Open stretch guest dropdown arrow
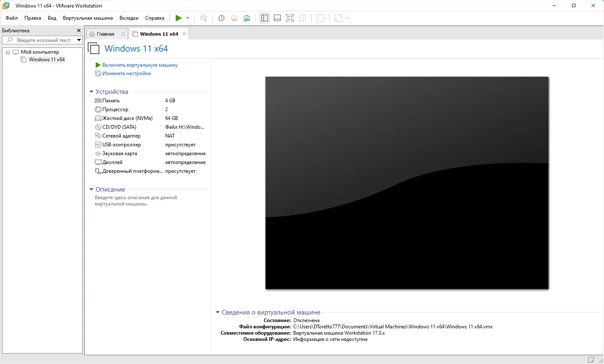The height and width of the screenshot is (364, 604). 347,18
